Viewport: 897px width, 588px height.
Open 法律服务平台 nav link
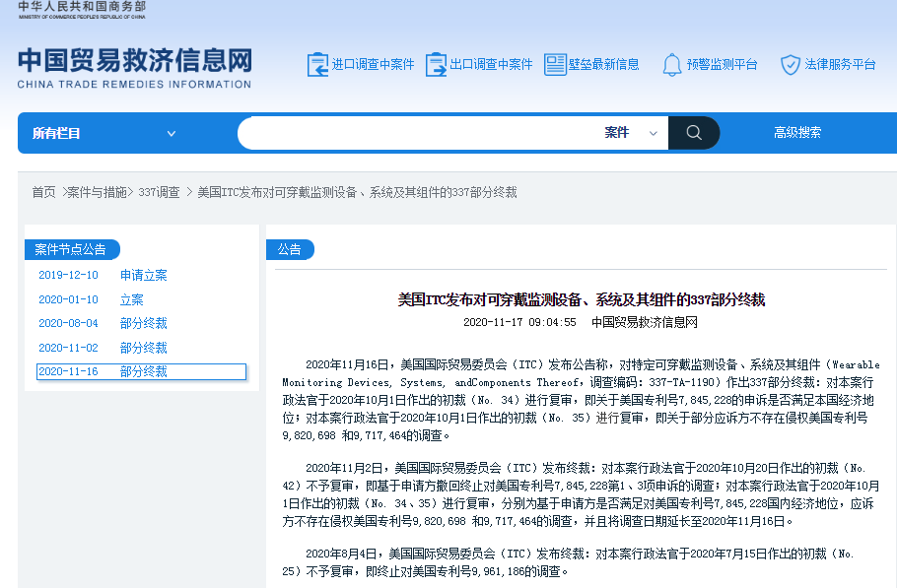coord(841,65)
